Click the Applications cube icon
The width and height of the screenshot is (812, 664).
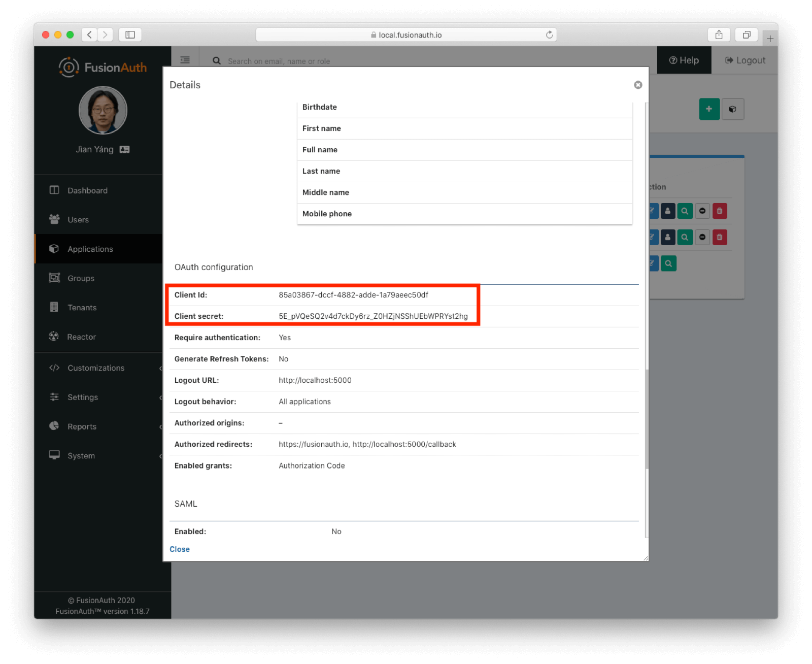coord(54,248)
